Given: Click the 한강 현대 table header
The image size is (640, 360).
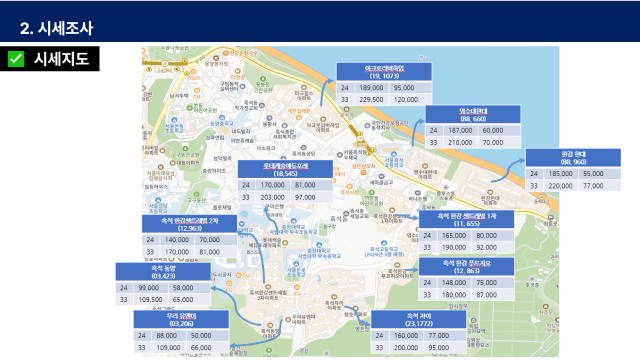Looking at the screenshot, I should (x=573, y=158).
